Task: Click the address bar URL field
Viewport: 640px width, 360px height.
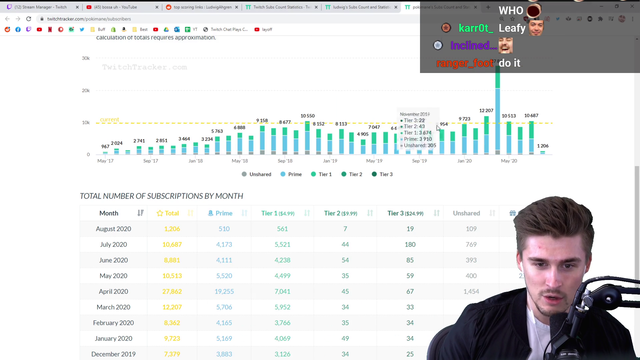Action: tap(229, 19)
